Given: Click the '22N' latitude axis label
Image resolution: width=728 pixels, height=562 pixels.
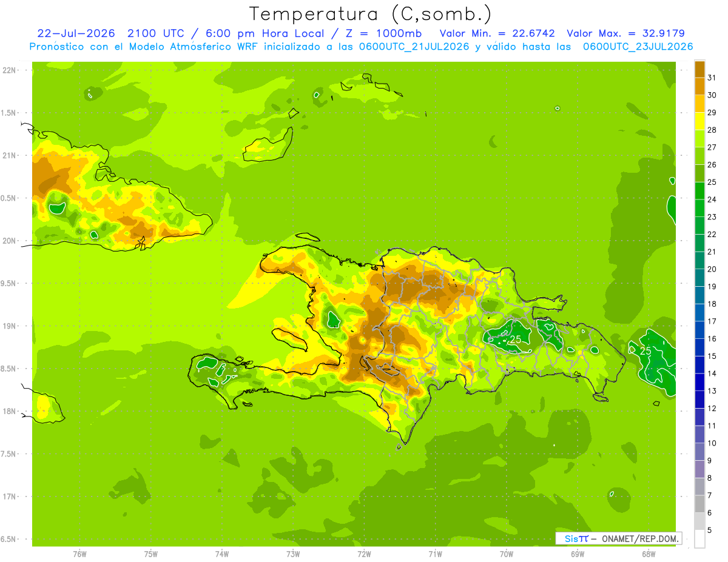Looking at the screenshot, I should click(x=9, y=70).
